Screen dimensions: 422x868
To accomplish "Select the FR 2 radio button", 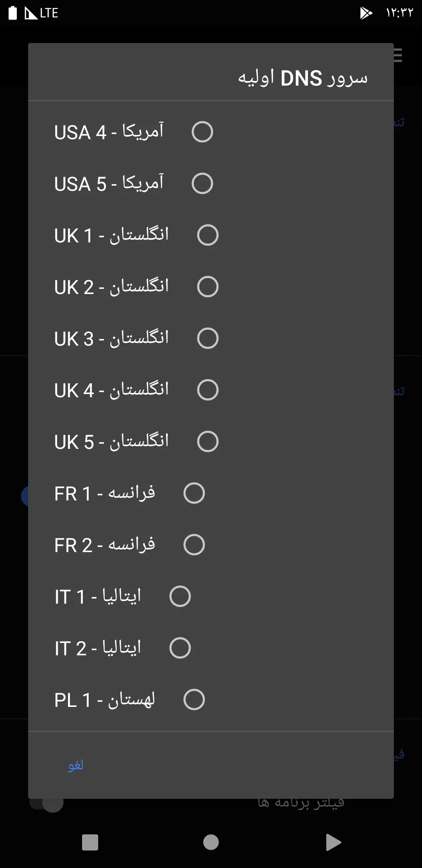I will coord(194,545).
